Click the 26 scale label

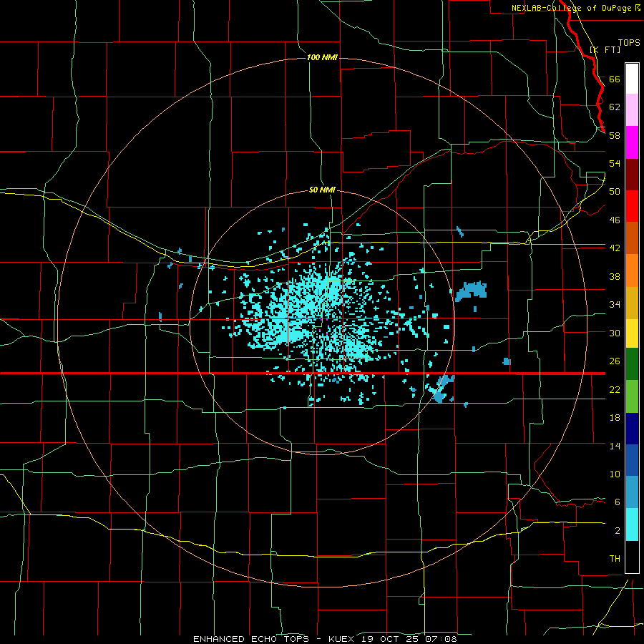(x=615, y=361)
